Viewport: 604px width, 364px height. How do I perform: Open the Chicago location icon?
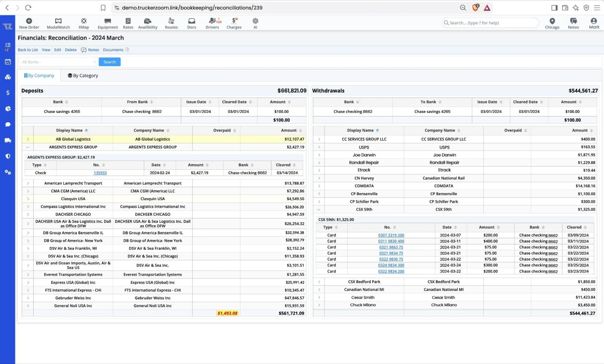pyautogui.click(x=552, y=23)
